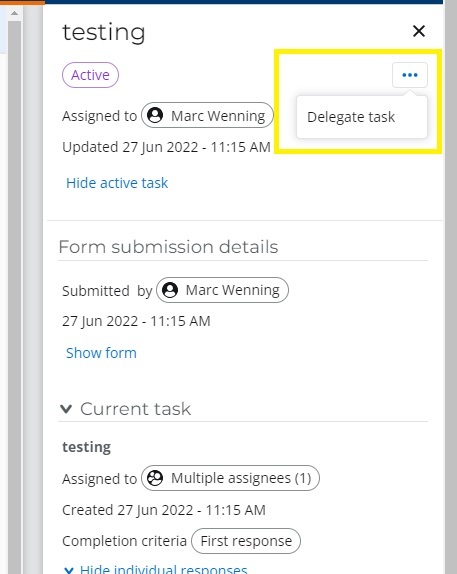Open Multiple assignees (1) chip
Viewport: 457px width, 574px height.
pos(230,478)
